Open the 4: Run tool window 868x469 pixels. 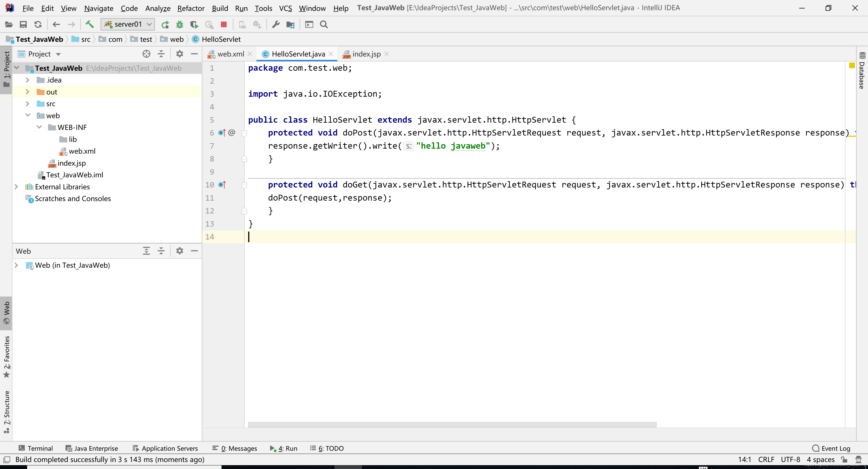pyautogui.click(x=284, y=448)
